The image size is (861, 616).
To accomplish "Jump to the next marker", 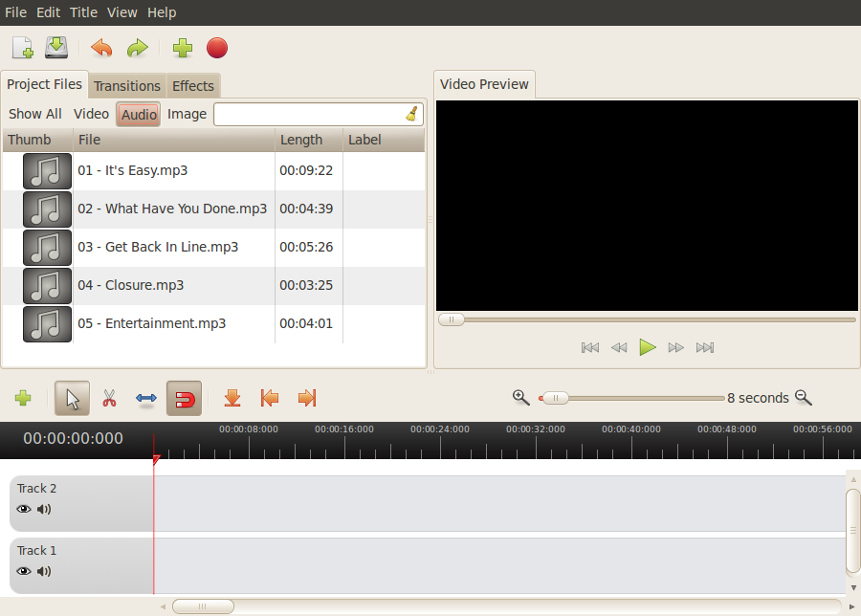I will [x=306, y=398].
